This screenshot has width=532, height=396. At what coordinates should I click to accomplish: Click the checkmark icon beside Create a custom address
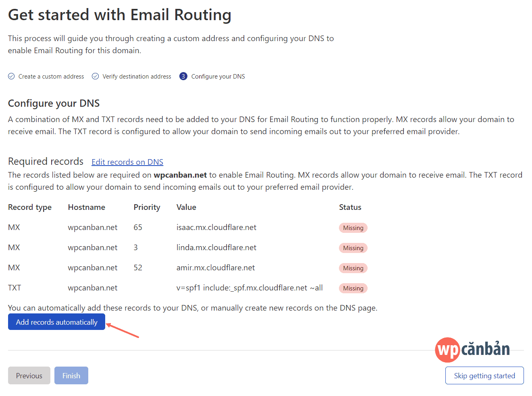(x=11, y=76)
